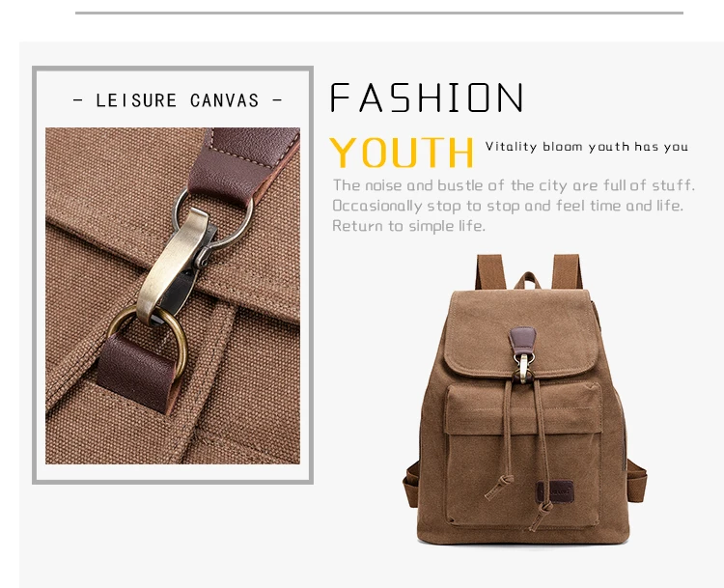The image size is (724, 588).
Task: Click the 'noise and bustle of the city' sentence
Action: [x=514, y=185]
